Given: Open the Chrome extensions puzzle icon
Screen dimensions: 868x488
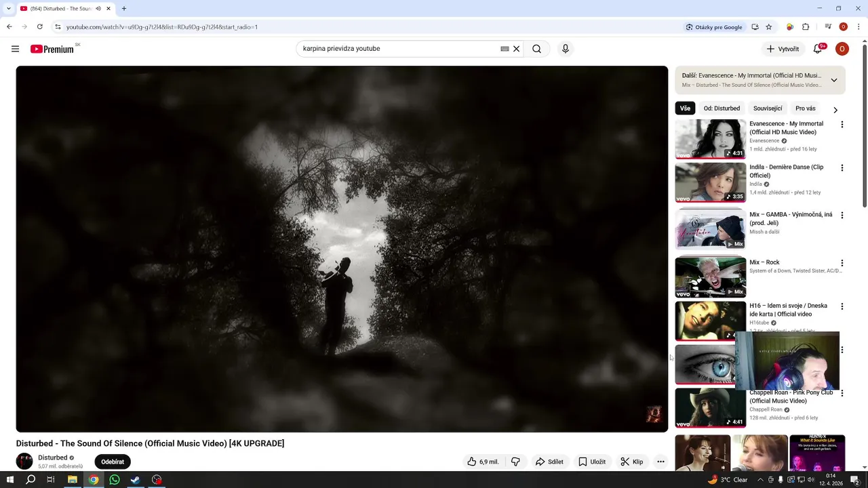Looking at the screenshot, I should (x=806, y=27).
